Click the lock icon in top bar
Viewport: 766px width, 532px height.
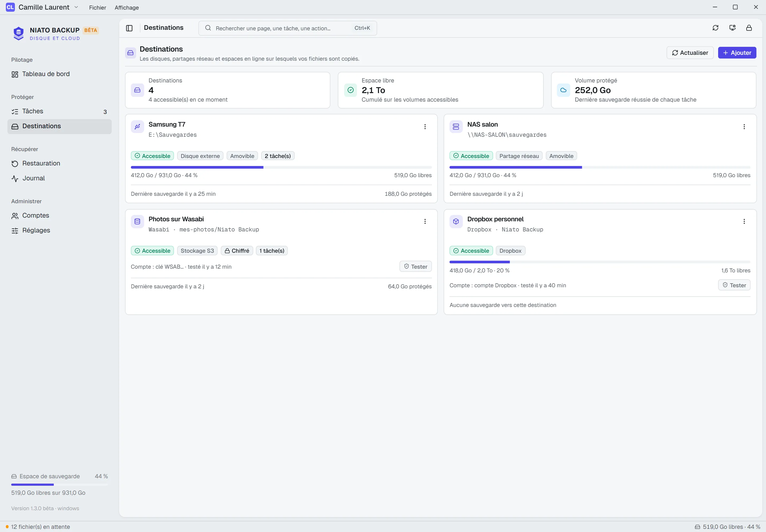point(749,28)
